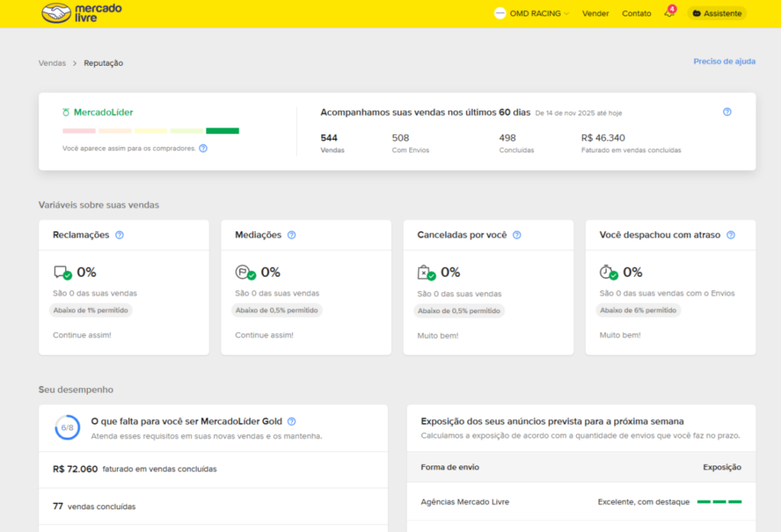Click the Reputação breadcrumb
Screen dimensions: 781x532
(103, 63)
